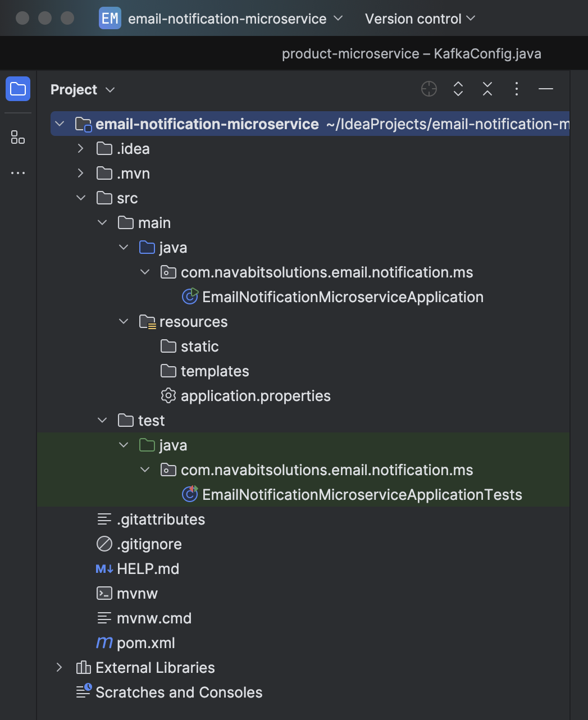This screenshot has height=720, width=588.
Task: Open the Project view selector dropdown
Action: click(83, 90)
